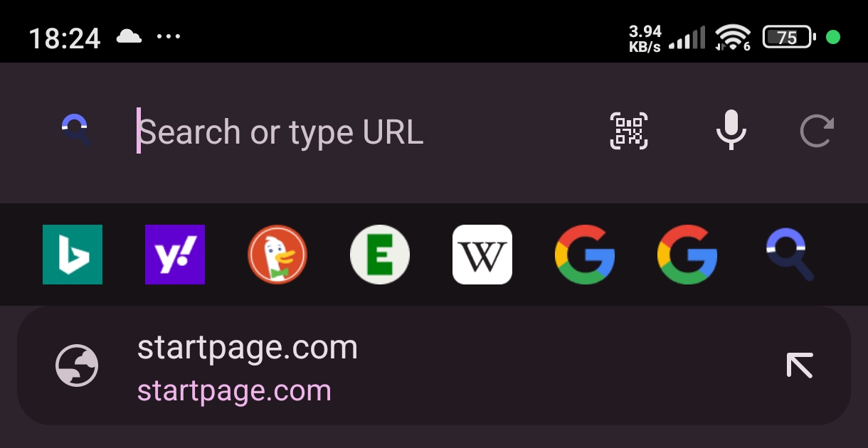
Task: Choose the magnifier shortcut in the engine row
Action: (790, 256)
